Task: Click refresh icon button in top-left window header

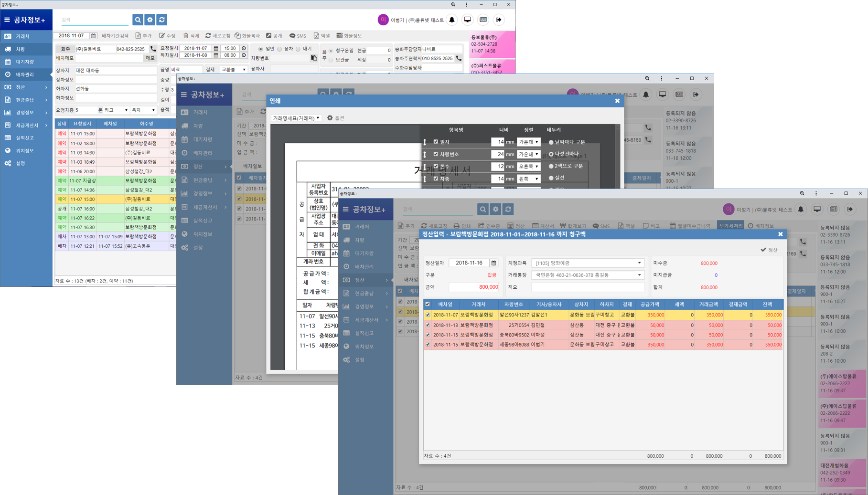Action: coord(162,20)
